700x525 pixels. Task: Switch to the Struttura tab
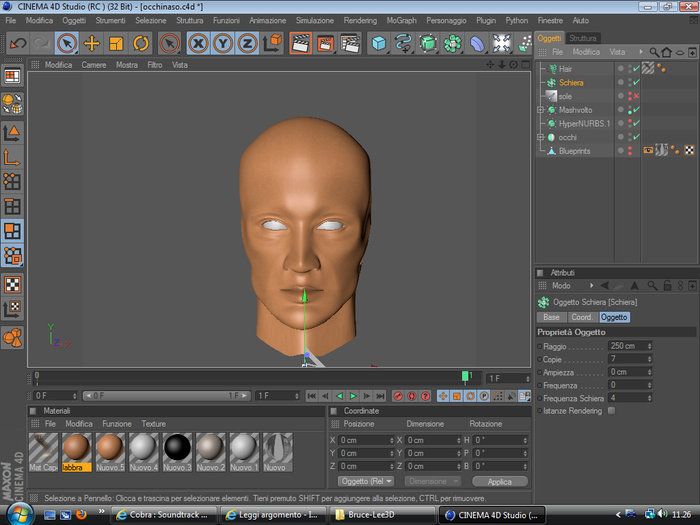coord(583,38)
